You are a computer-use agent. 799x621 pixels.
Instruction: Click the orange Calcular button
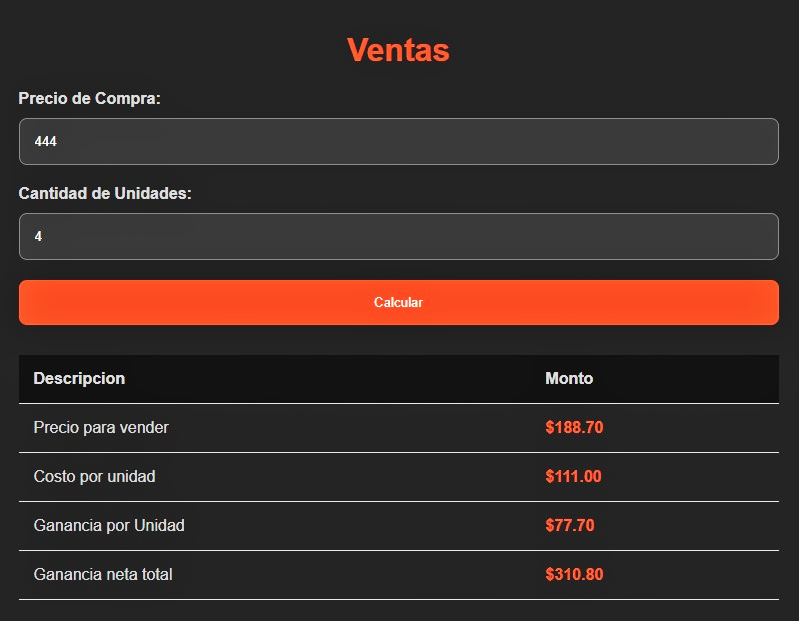(398, 302)
